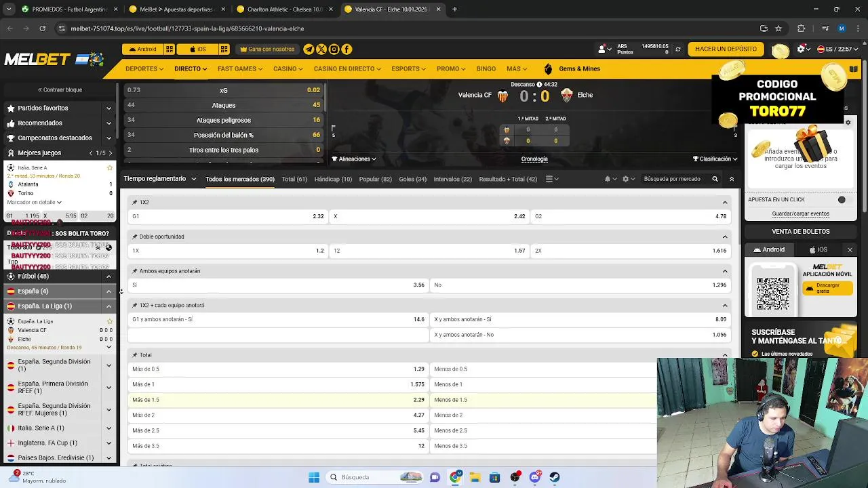The image size is (868, 488).
Task: Click Gana con nosotros button
Action: 267,49
